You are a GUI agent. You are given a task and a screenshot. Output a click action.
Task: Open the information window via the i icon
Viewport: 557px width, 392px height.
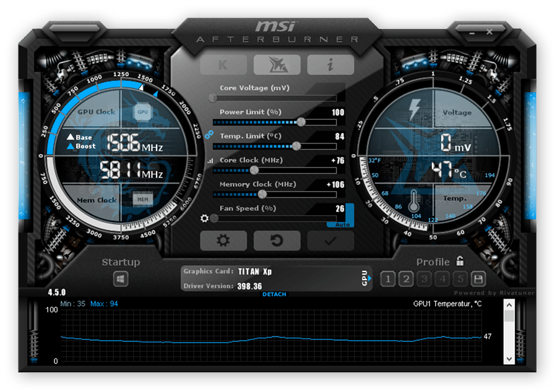tap(331, 64)
